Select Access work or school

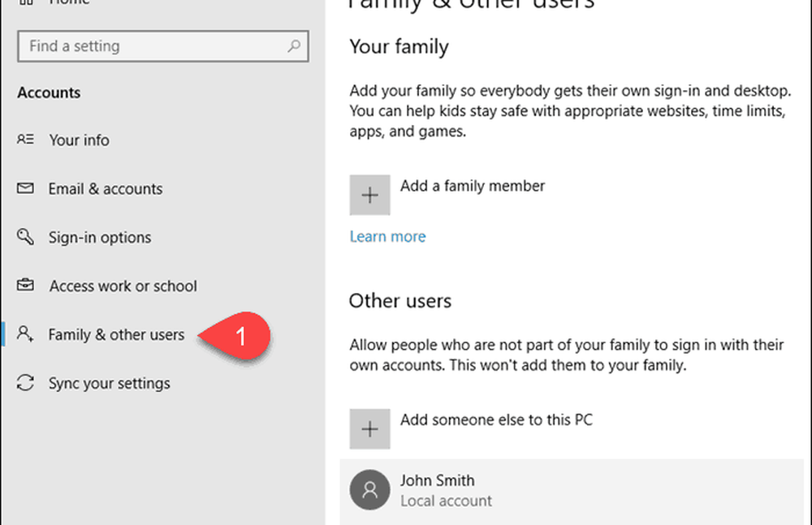coord(123,286)
